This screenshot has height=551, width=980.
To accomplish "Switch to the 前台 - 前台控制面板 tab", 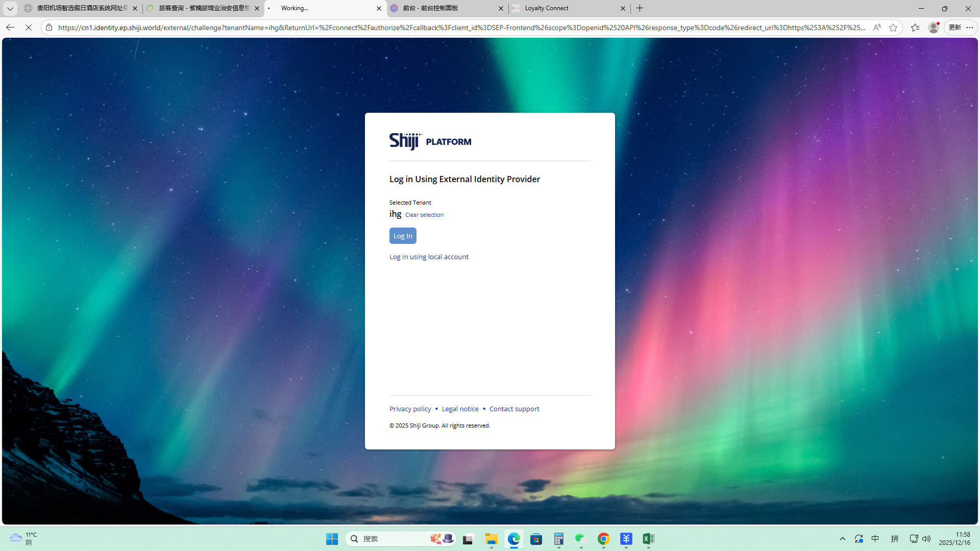I will coord(439,8).
